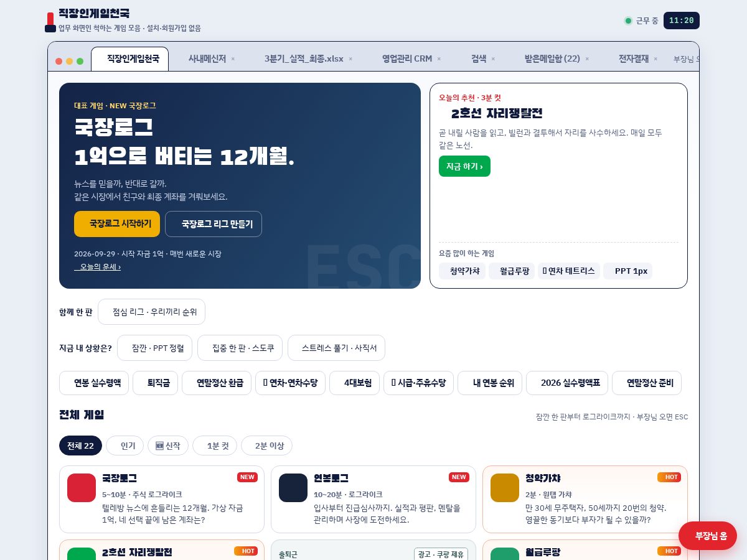Screen dimensions: 747x560
Task: Filter games by 인기
Action: pos(125,446)
